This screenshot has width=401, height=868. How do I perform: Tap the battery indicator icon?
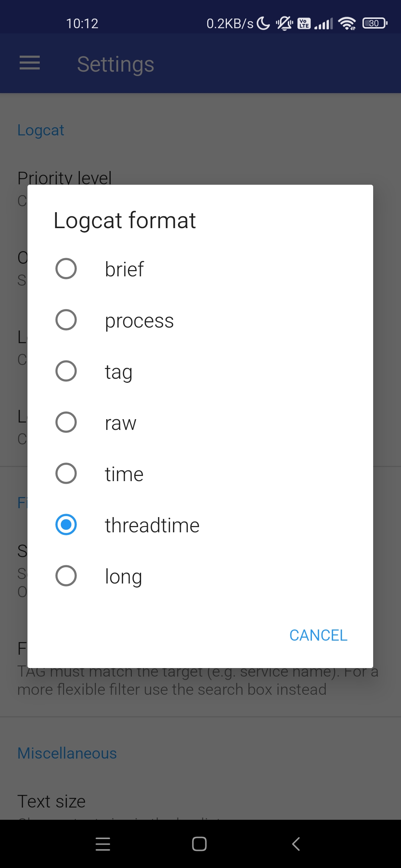tap(375, 23)
